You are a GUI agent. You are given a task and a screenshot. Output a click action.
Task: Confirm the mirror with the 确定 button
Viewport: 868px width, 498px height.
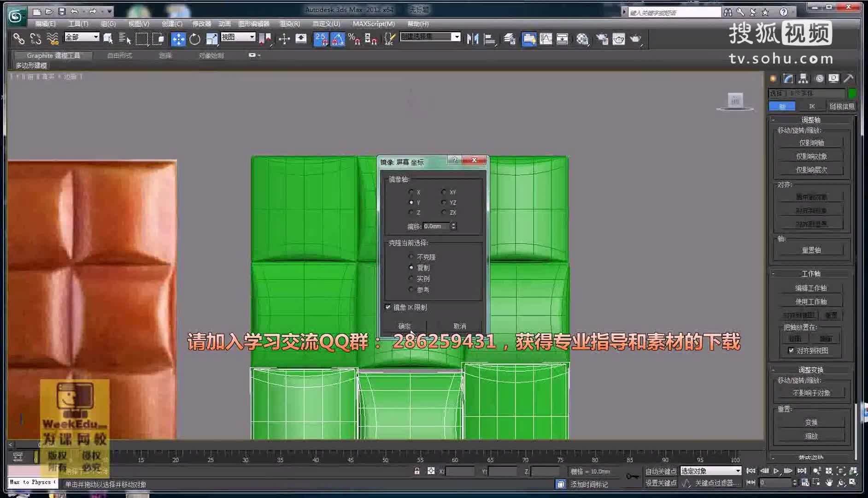pyautogui.click(x=405, y=326)
